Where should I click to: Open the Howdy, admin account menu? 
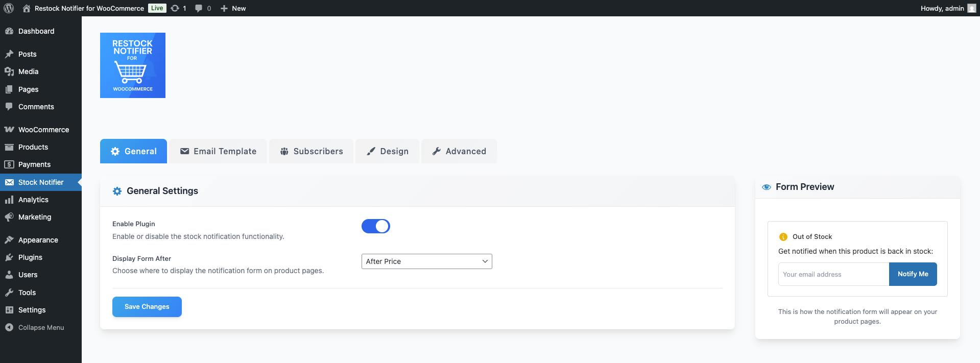947,8
